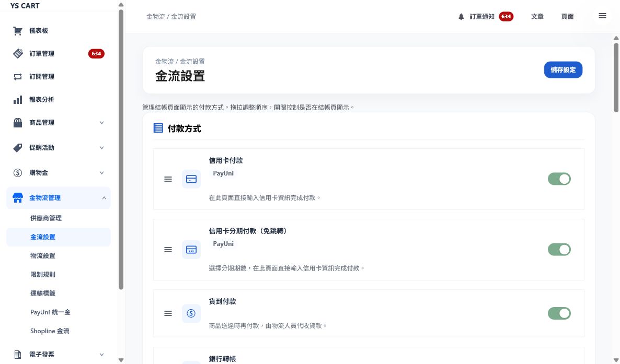Click the credit card icon for 信用卡付款
Image resolution: width=620 pixels, height=364 pixels.
coord(191,179)
